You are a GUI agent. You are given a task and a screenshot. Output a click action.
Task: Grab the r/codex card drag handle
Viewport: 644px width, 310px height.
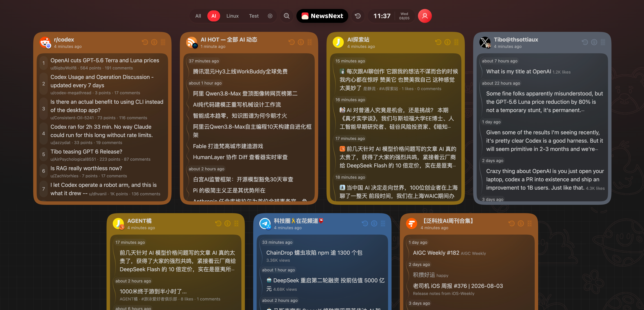tap(163, 42)
